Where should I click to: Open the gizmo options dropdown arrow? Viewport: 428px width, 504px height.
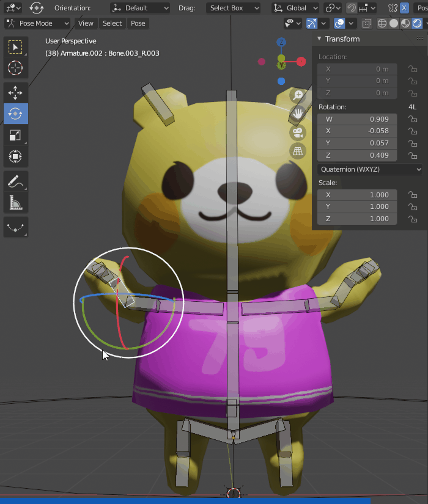coord(323,23)
